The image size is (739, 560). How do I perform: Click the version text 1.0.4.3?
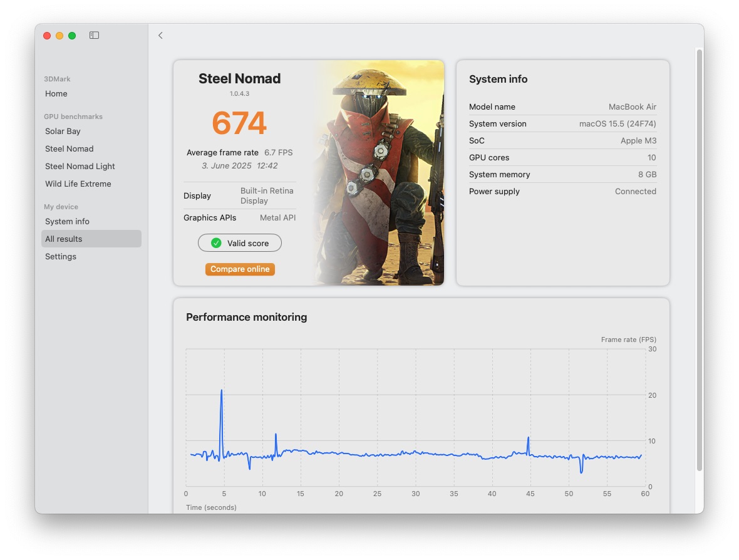tap(239, 94)
